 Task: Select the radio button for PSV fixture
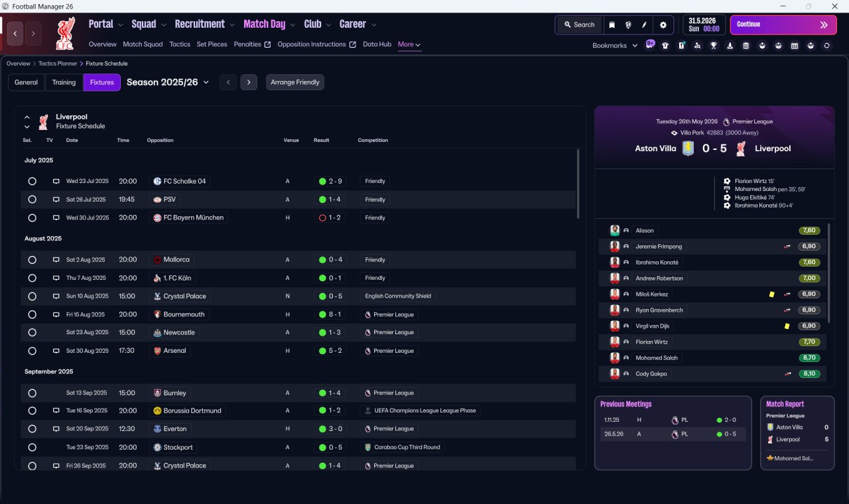click(x=32, y=200)
